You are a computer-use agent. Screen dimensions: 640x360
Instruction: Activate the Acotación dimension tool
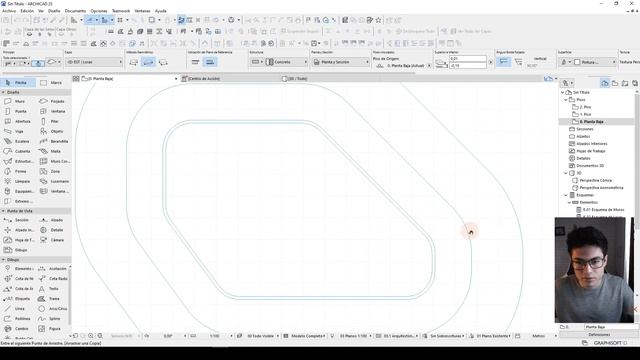(53, 269)
